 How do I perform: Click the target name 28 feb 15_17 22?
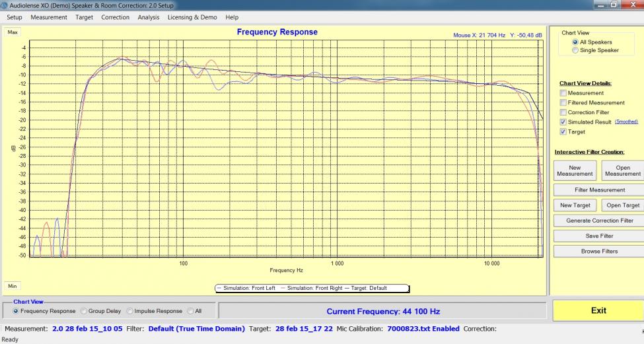coord(304,328)
